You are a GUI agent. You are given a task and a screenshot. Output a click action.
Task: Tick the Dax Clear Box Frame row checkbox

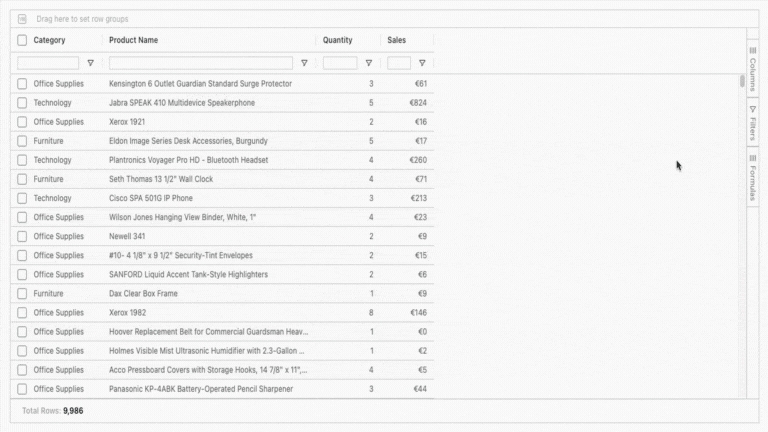coord(22,293)
